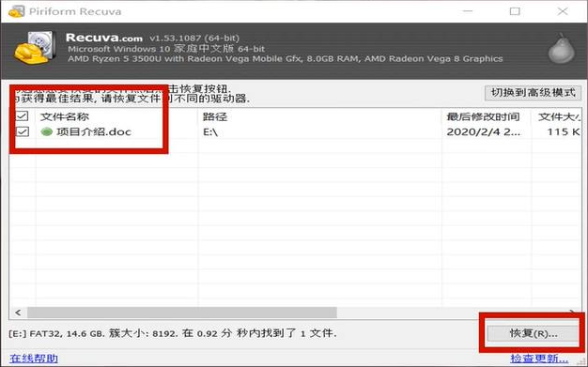Open the 检查更新... link
Screen dimensions: 588x367
pos(539,359)
